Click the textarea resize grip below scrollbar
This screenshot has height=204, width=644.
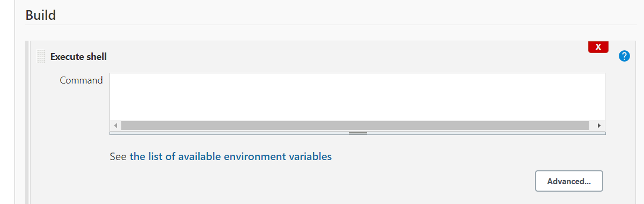(x=358, y=133)
